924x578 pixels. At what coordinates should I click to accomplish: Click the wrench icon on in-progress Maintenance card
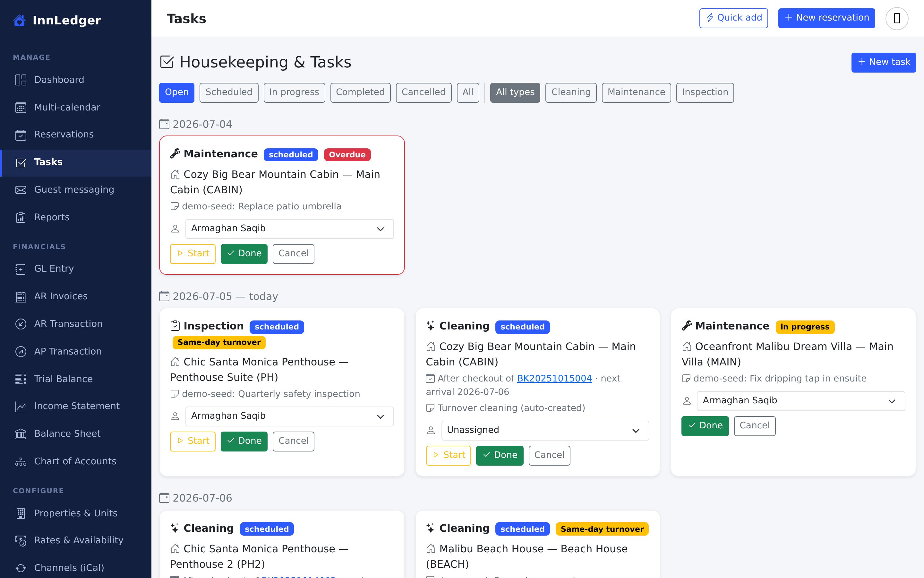pyautogui.click(x=687, y=326)
